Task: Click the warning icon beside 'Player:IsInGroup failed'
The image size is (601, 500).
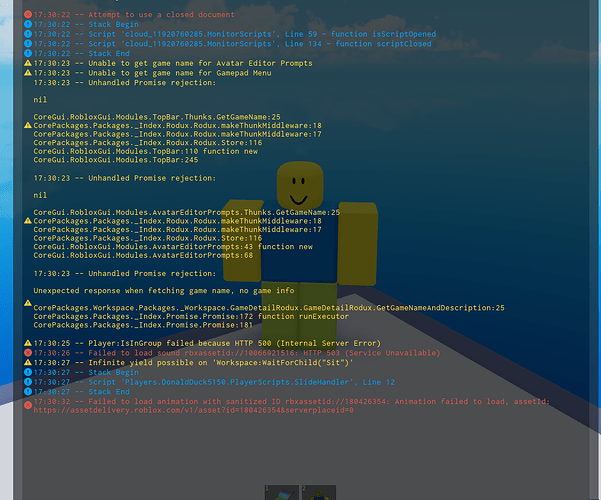Action: 28,343
